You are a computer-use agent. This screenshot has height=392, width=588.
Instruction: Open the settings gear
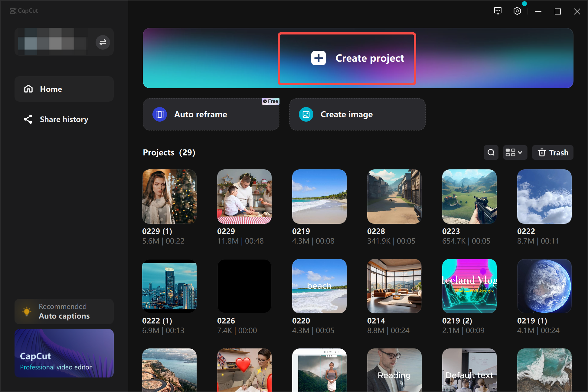point(517,11)
